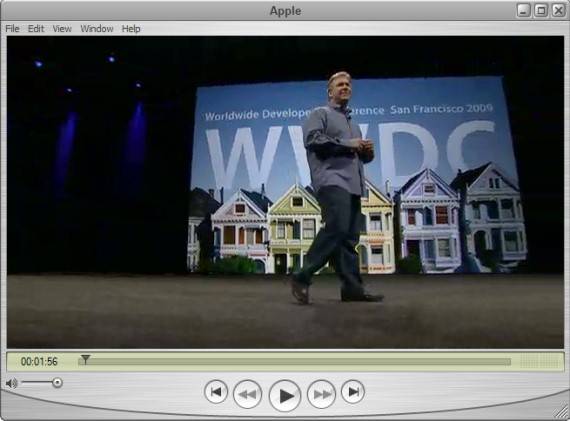Skip to the end of the movie

point(353,392)
